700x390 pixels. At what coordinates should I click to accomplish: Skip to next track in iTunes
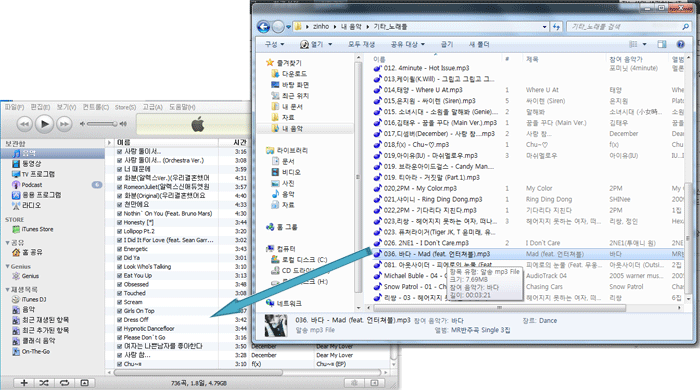[64, 124]
